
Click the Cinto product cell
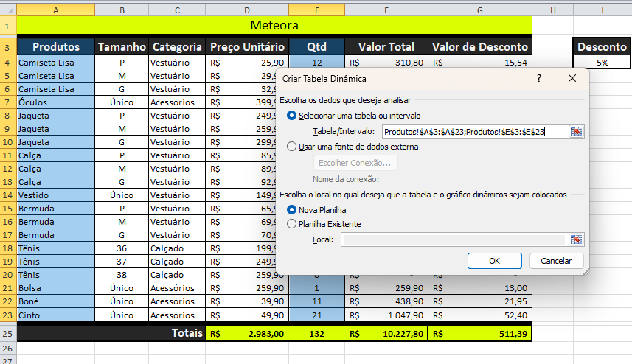coord(55,315)
